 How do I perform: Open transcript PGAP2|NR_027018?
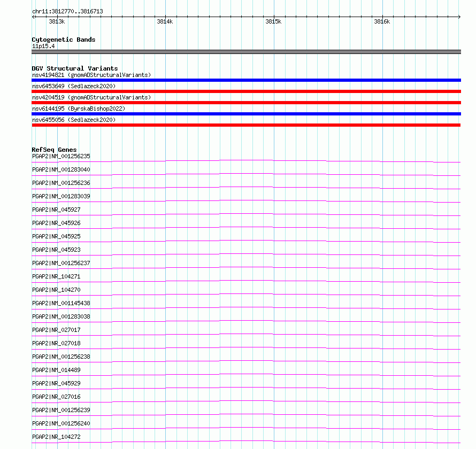click(x=56, y=343)
